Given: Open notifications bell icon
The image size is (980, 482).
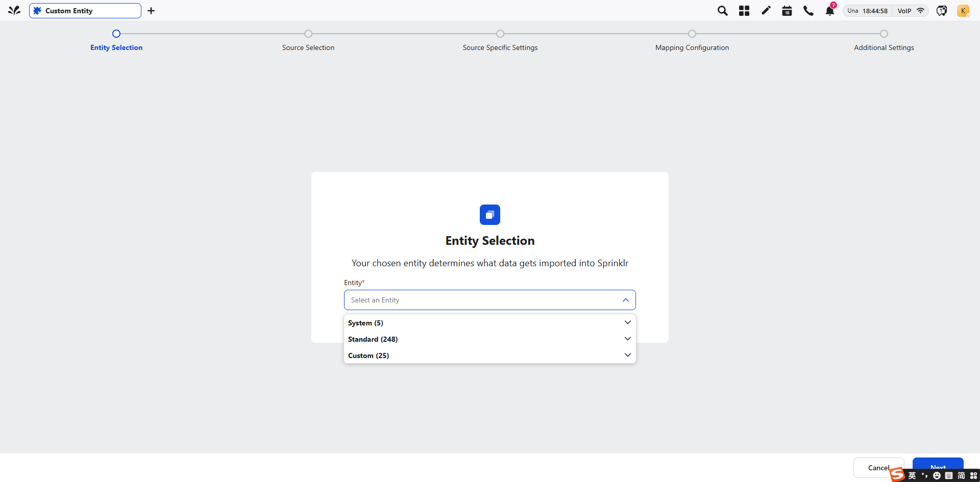Looking at the screenshot, I should [x=830, y=11].
